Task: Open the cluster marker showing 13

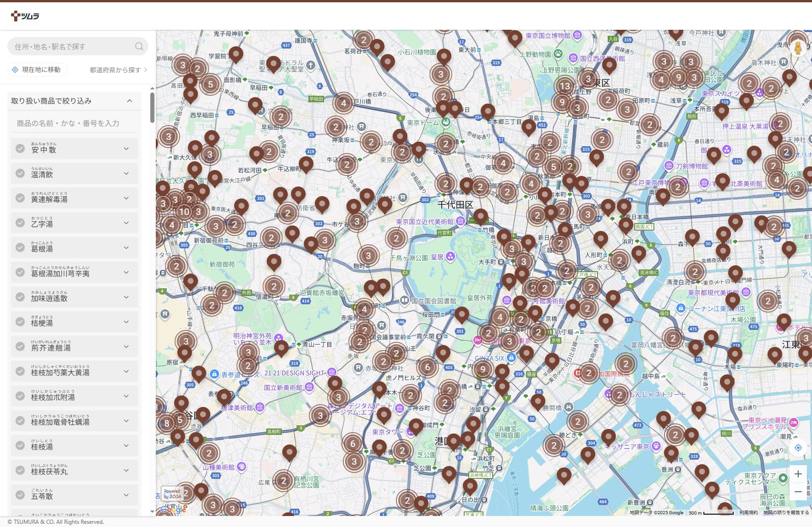Action: pos(565,86)
